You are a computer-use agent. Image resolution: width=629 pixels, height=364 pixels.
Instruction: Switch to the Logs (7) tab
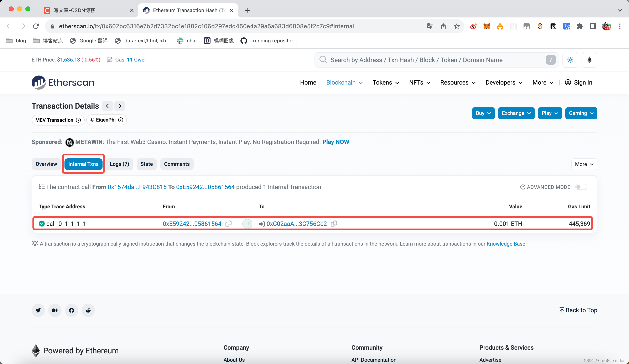pyautogui.click(x=119, y=164)
